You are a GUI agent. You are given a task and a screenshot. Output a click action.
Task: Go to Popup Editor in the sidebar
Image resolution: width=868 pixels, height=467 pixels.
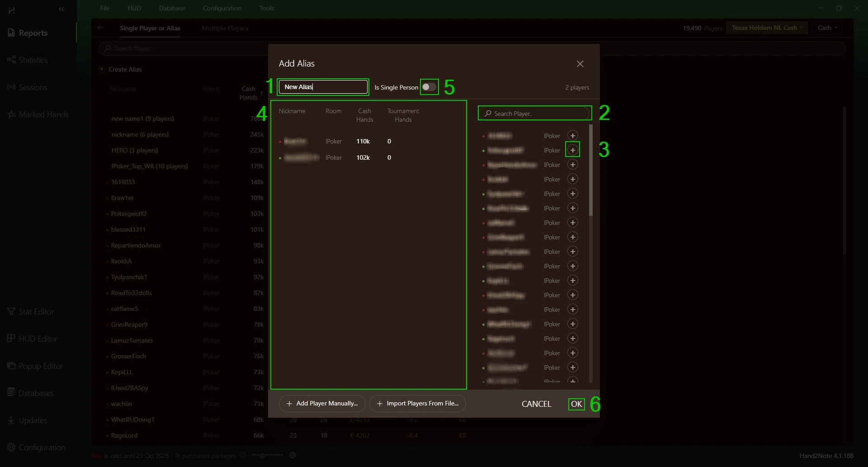[x=41, y=366]
